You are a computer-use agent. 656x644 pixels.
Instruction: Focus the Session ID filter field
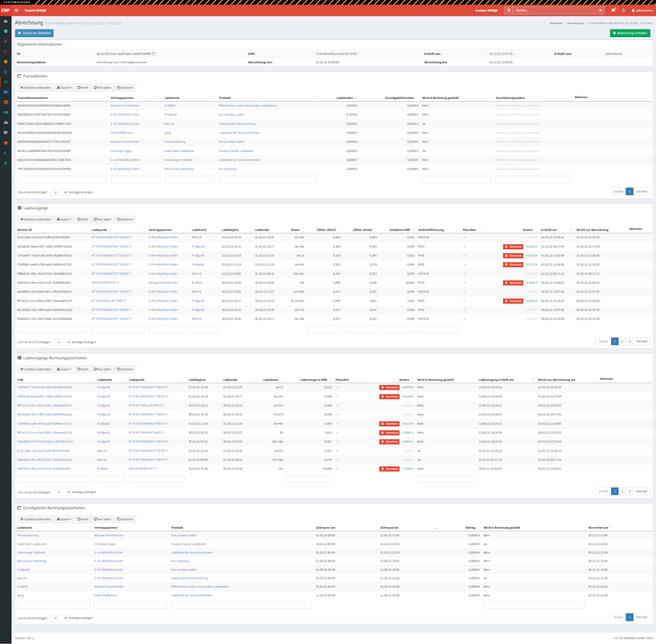point(52,330)
